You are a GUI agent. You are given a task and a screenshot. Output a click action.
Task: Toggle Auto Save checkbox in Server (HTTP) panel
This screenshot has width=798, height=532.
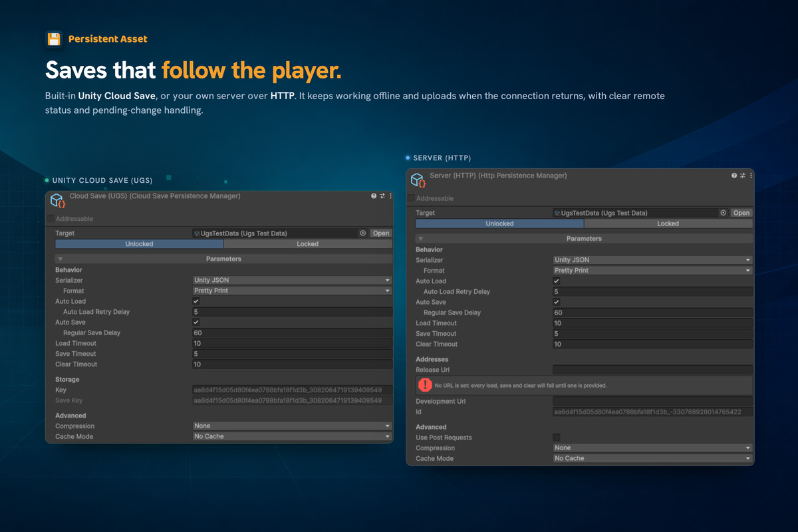pos(557,302)
